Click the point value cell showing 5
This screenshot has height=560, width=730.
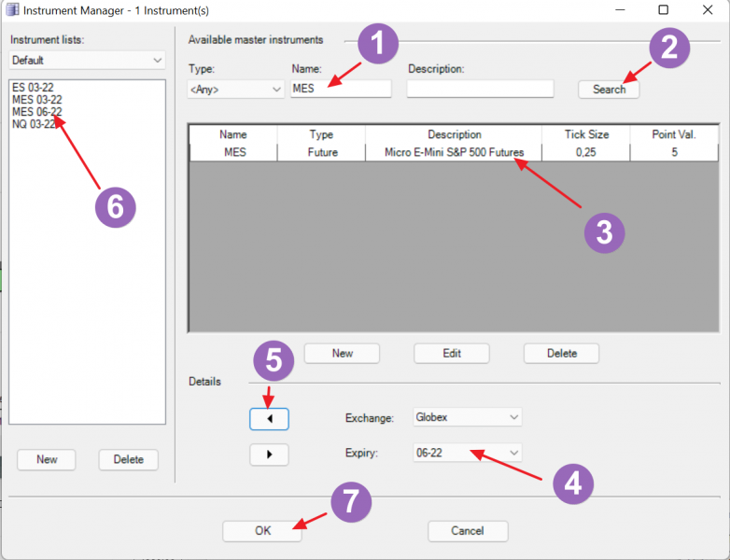[674, 152]
